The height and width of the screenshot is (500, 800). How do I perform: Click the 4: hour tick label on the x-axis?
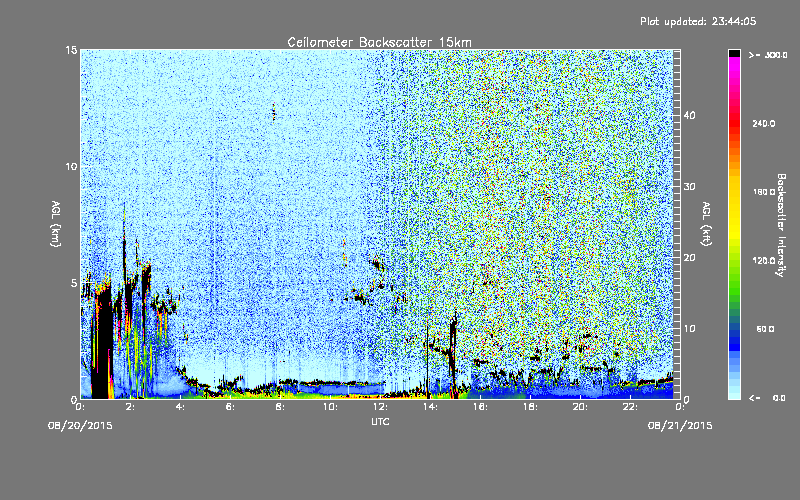[181, 407]
